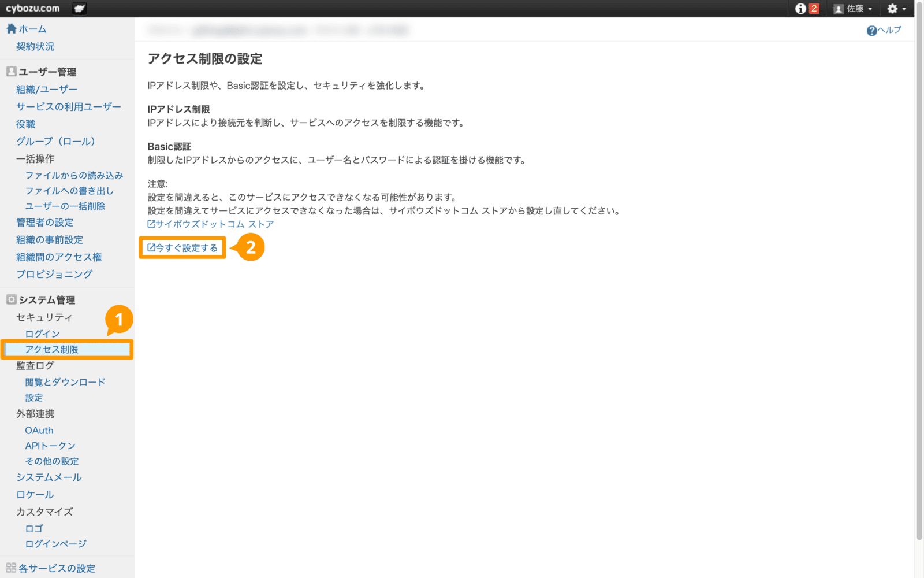This screenshot has width=924, height=578.
Task: Click the アクセス制限の設定 page title
Action: pos(205,59)
